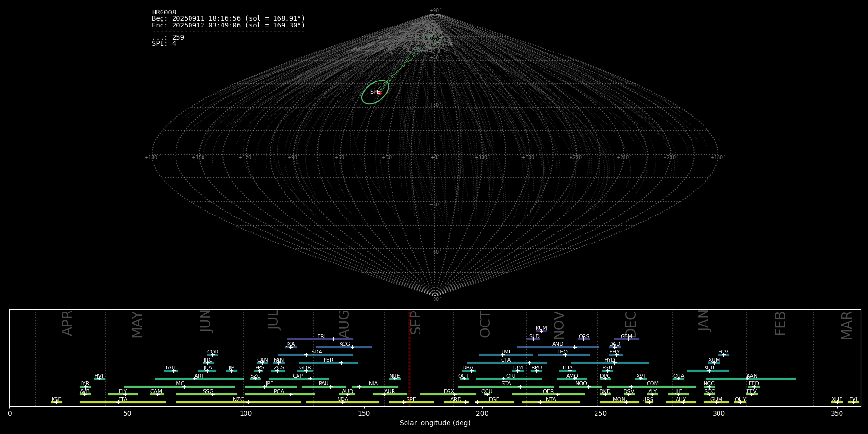Click the KUM label at top of timeline

(x=542, y=328)
